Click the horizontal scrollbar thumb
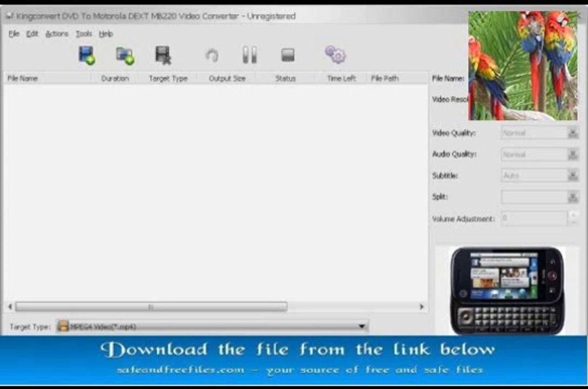The image size is (588, 389). [151, 307]
